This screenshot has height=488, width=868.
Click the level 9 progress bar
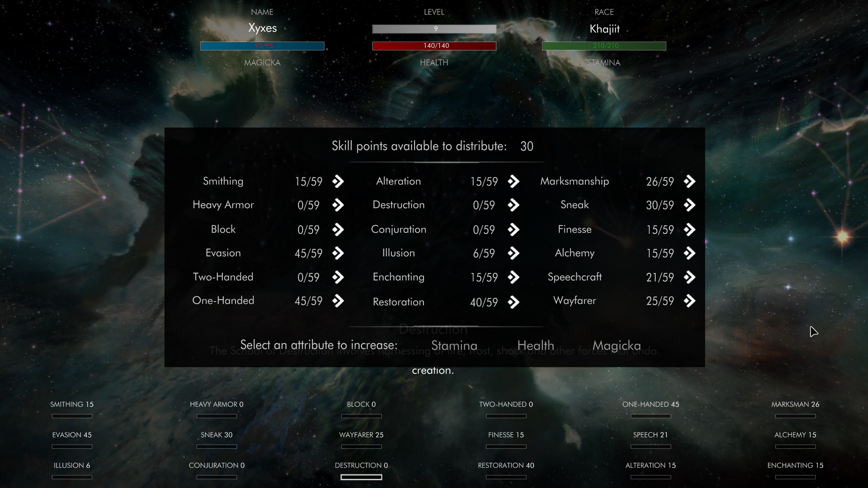434,29
